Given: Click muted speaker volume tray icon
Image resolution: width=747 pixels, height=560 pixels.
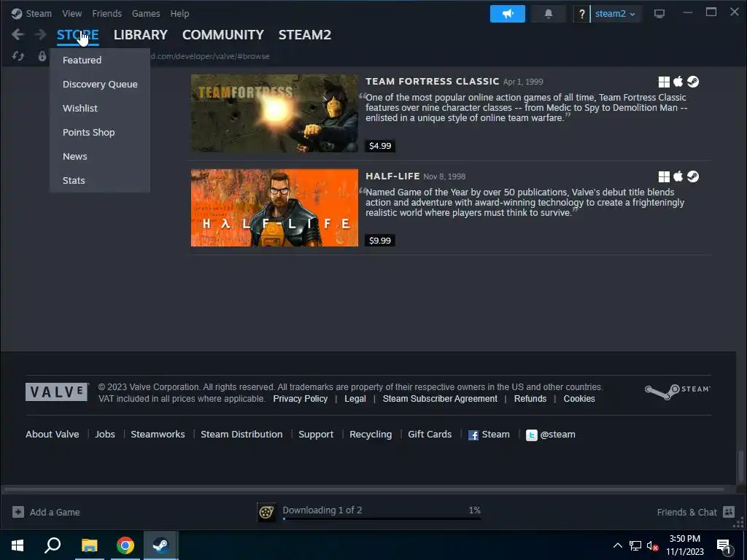Looking at the screenshot, I should (x=652, y=545).
